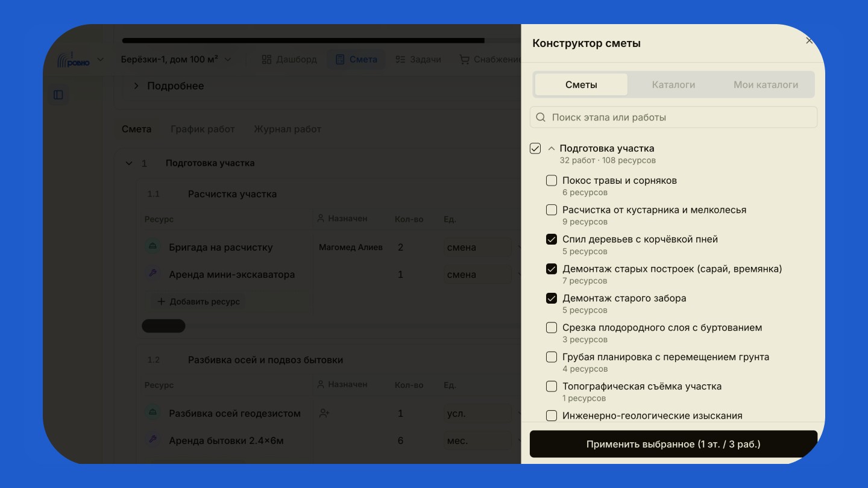The image size is (868, 488).
Task: Click Применить выбранное button
Action: [x=673, y=444]
